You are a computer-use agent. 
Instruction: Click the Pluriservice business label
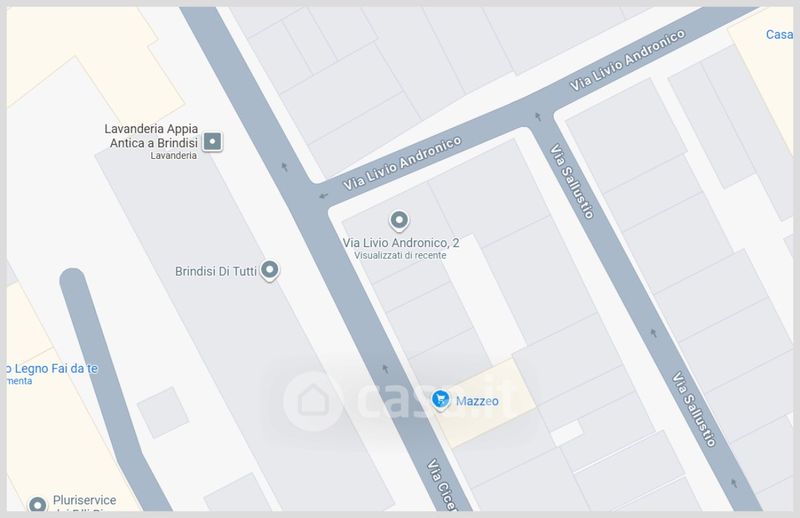click(85, 500)
